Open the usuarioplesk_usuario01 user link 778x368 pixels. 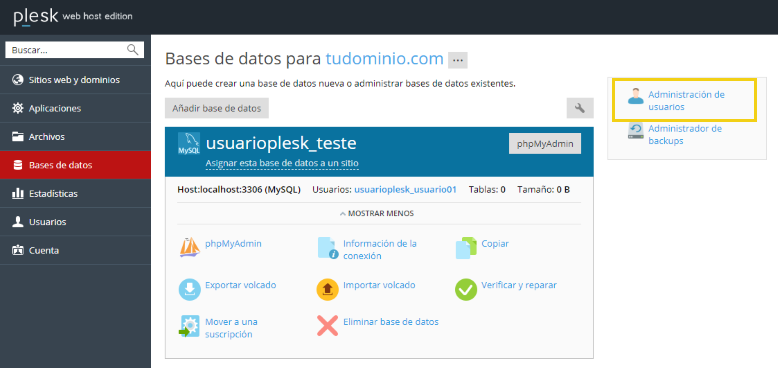[x=405, y=189]
